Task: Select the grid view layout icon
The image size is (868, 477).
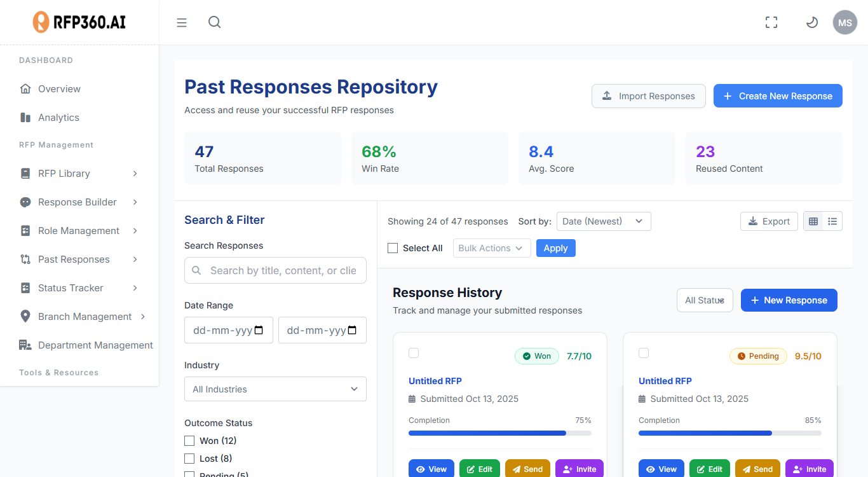Action: click(813, 221)
